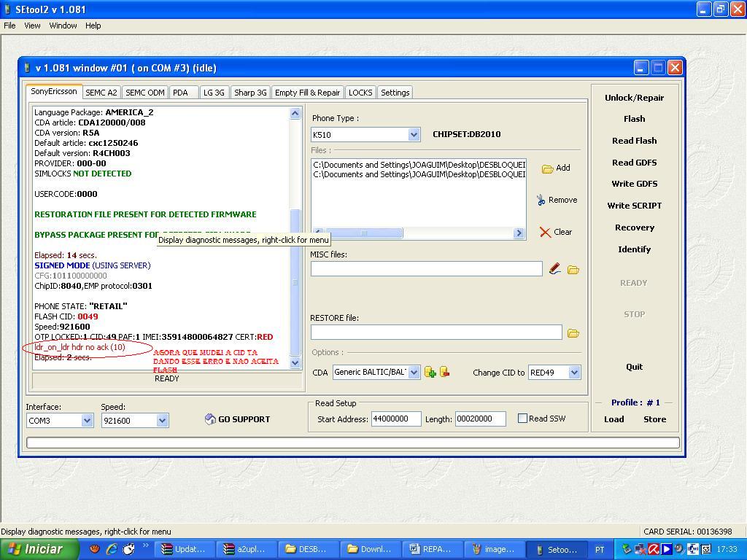
Task: Click the Quit button
Action: (634, 367)
